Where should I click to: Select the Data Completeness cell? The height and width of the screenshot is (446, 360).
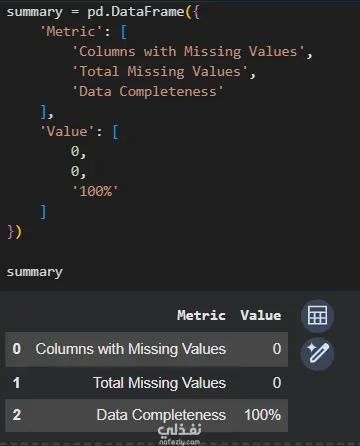pyautogui.click(x=161, y=415)
